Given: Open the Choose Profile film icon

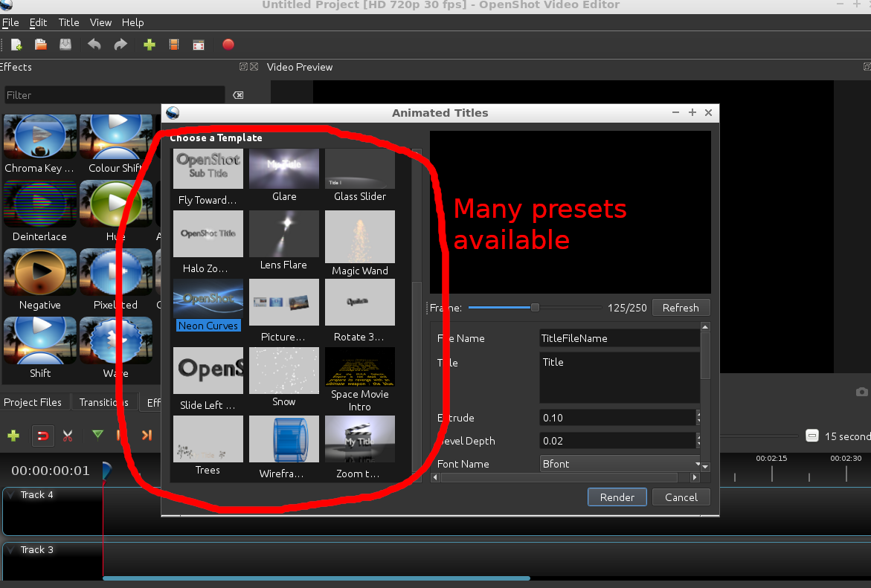Looking at the screenshot, I should [x=174, y=45].
